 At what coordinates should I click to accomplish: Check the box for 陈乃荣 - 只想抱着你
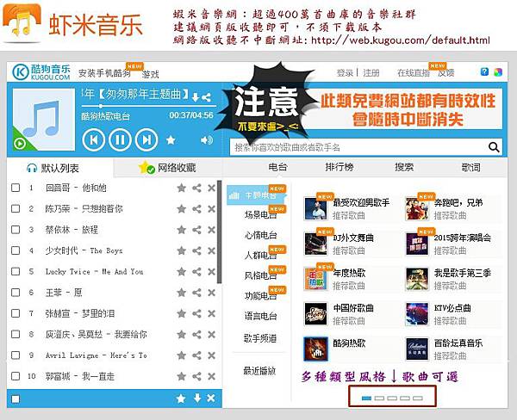click(16, 208)
